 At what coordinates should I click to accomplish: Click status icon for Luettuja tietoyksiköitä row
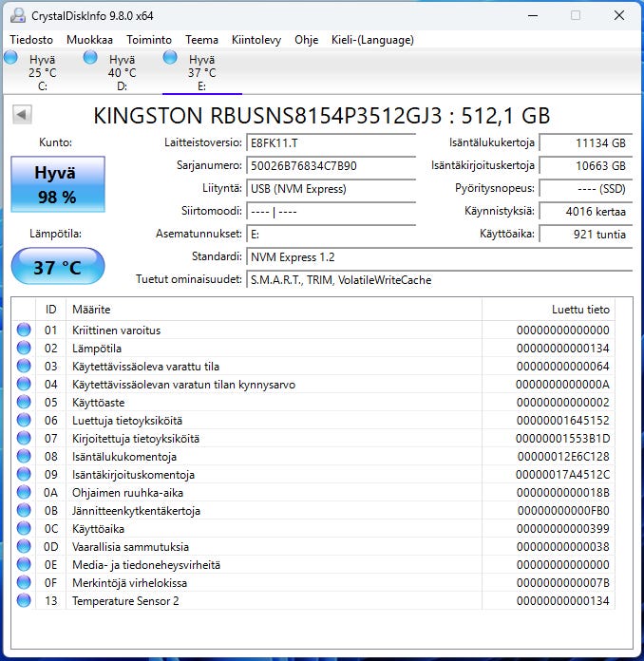[x=24, y=420]
